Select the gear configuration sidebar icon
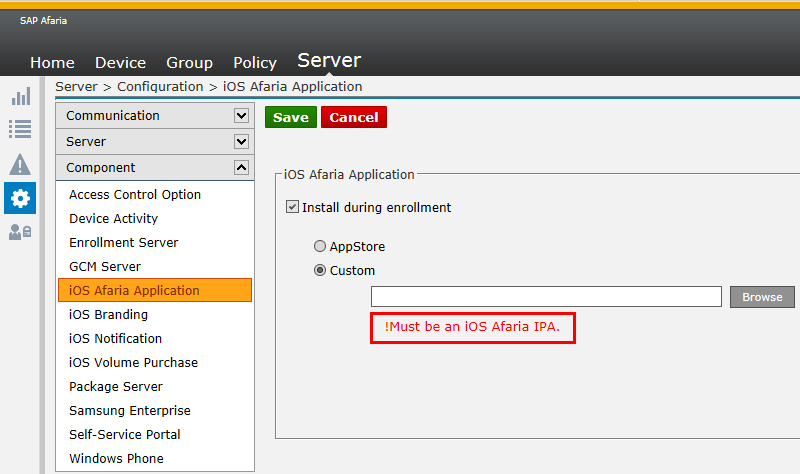800x474 pixels. point(20,198)
